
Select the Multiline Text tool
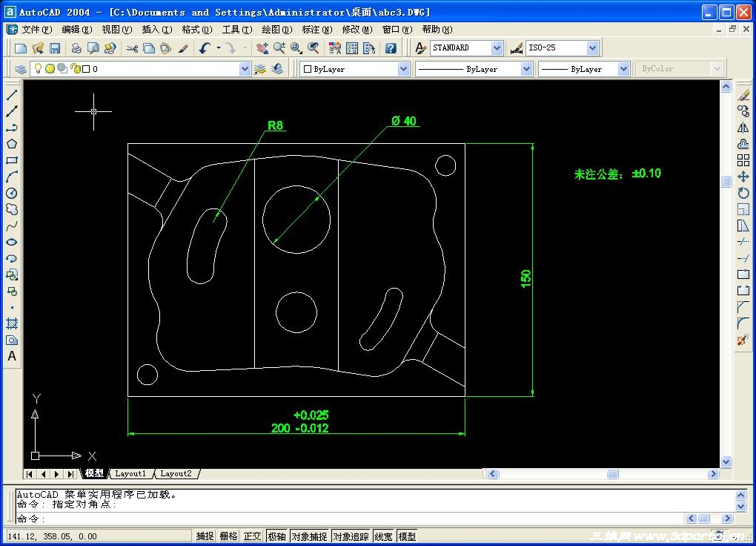(x=12, y=356)
